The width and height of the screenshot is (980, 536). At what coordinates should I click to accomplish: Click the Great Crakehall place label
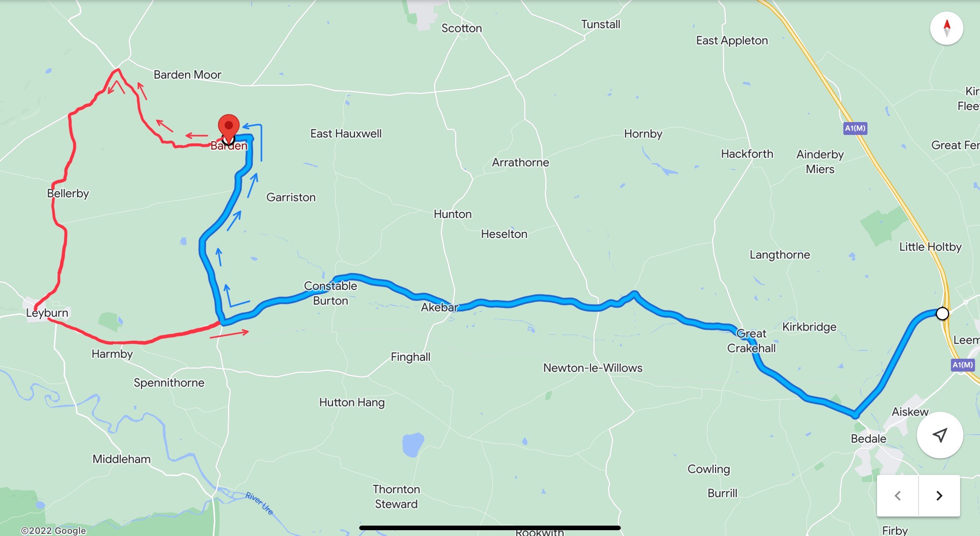pos(751,341)
